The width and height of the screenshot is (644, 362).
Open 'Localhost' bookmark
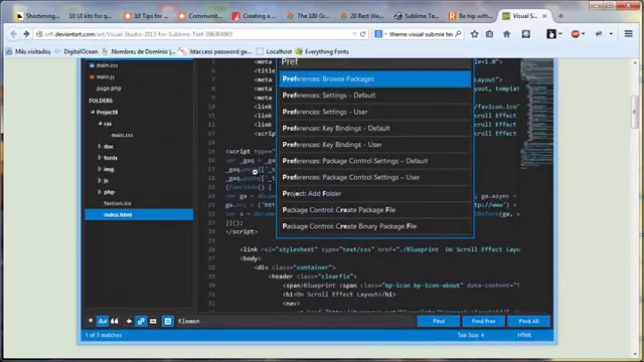click(274, 51)
